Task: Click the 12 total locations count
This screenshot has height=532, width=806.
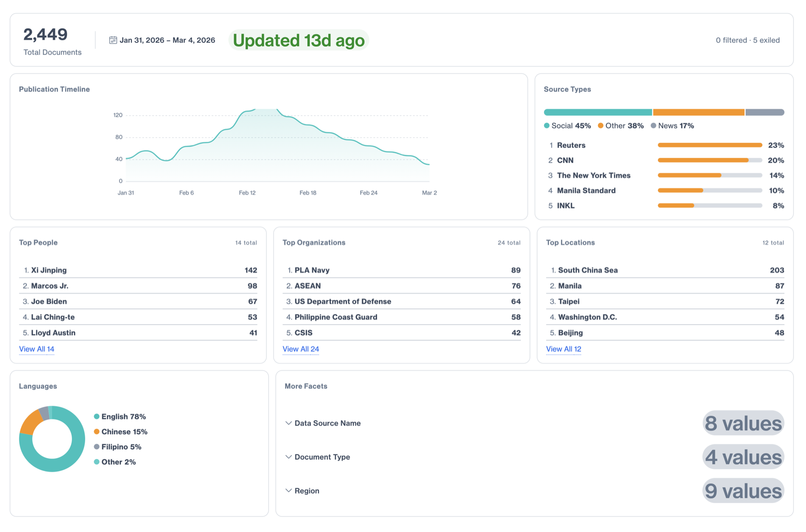Action: [773, 243]
